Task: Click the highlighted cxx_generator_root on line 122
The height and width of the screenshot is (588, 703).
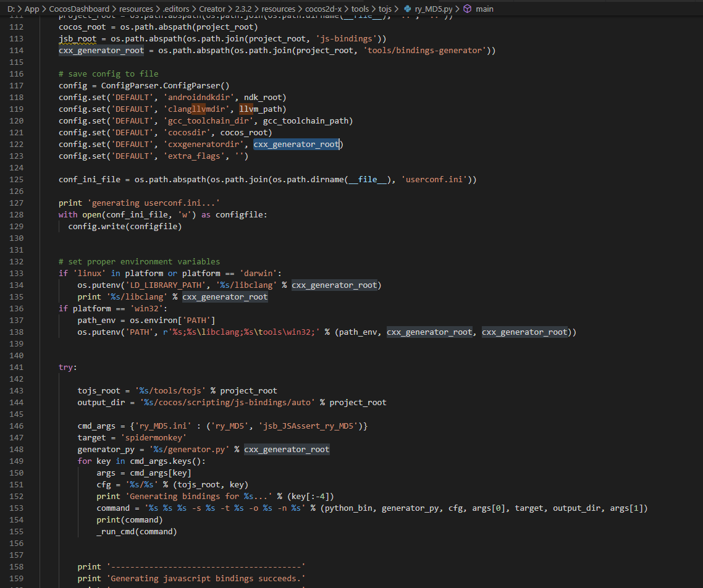Action: pyautogui.click(x=296, y=145)
